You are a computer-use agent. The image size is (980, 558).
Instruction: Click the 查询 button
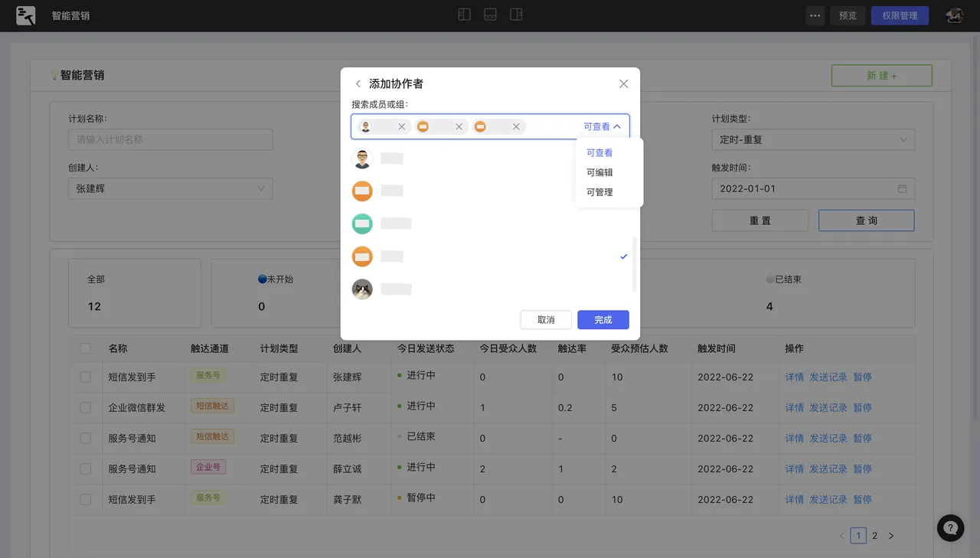click(867, 220)
